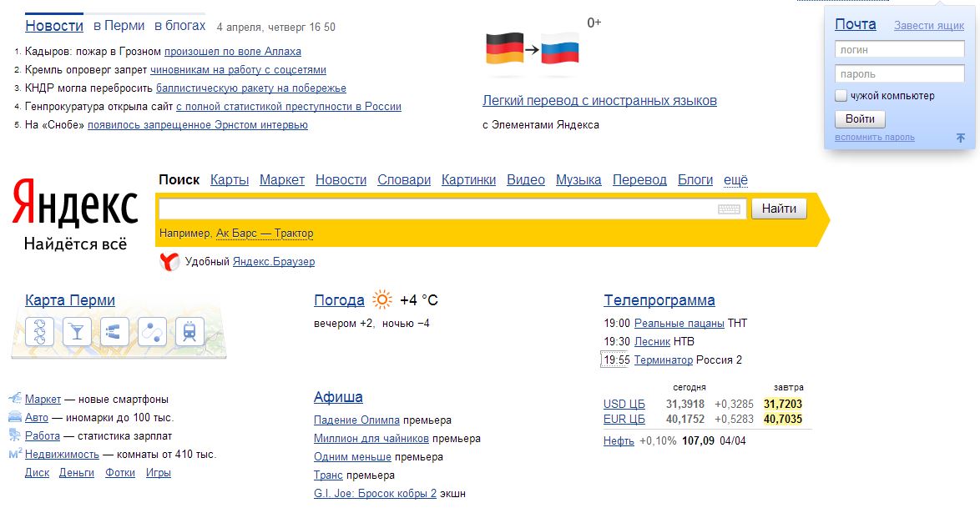Open the Перевод tab
Viewport: 980px width, 508px height.
coord(639,180)
